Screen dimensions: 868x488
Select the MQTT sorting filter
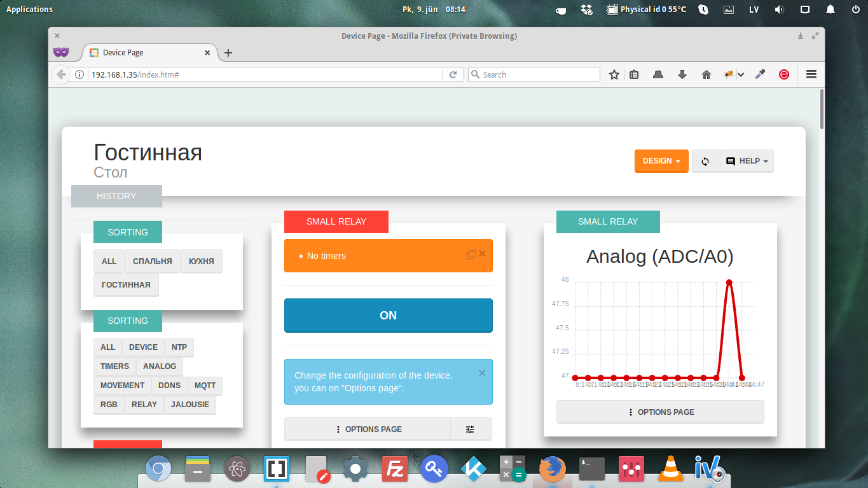pyautogui.click(x=205, y=386)
